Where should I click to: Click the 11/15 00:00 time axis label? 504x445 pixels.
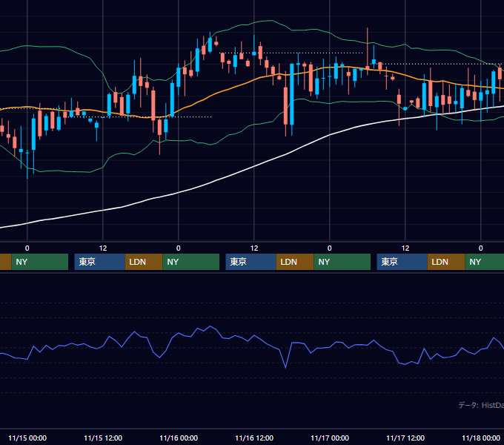[27, 438]
